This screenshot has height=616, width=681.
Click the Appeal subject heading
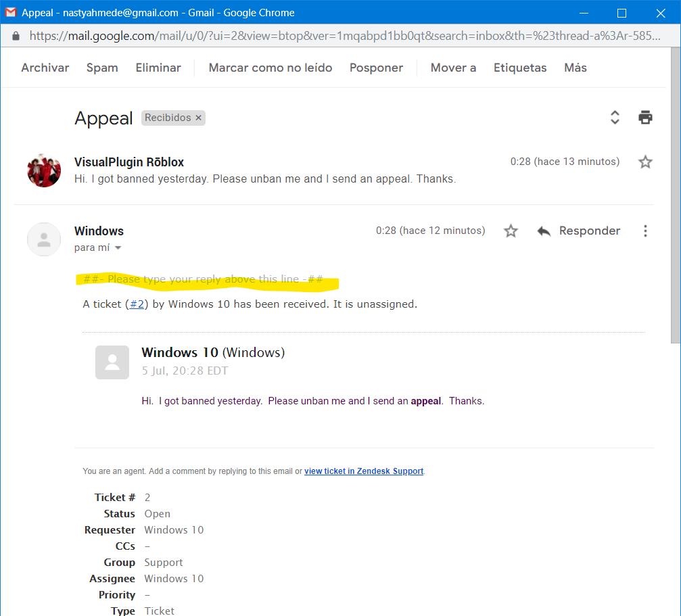pos(103,118)
